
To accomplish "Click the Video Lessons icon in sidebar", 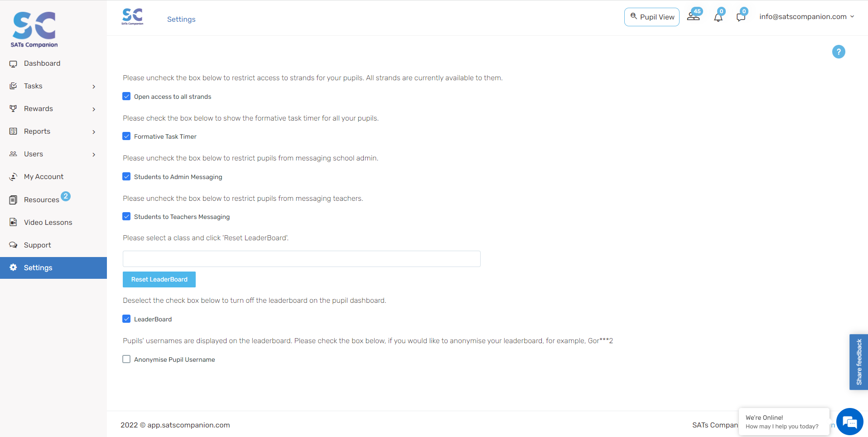I will coord(13,222).
